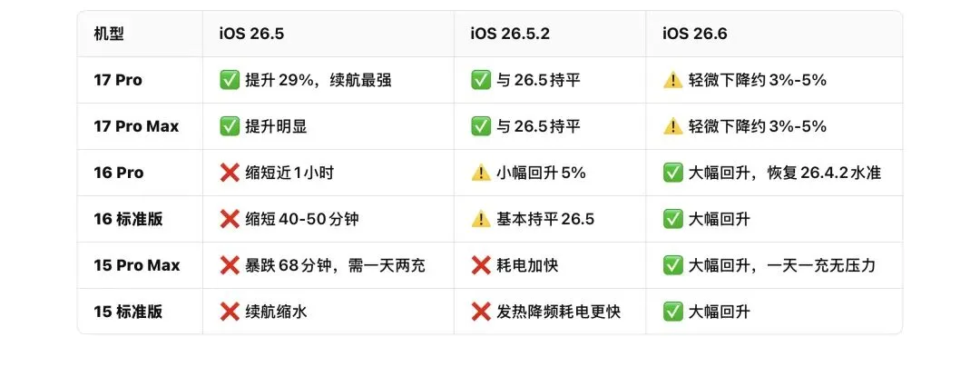Viewport: 980px width, 377px height.
Task: Click green check icon in 17 Pro iOS 26.5 cell
Action: pos(230,80)
